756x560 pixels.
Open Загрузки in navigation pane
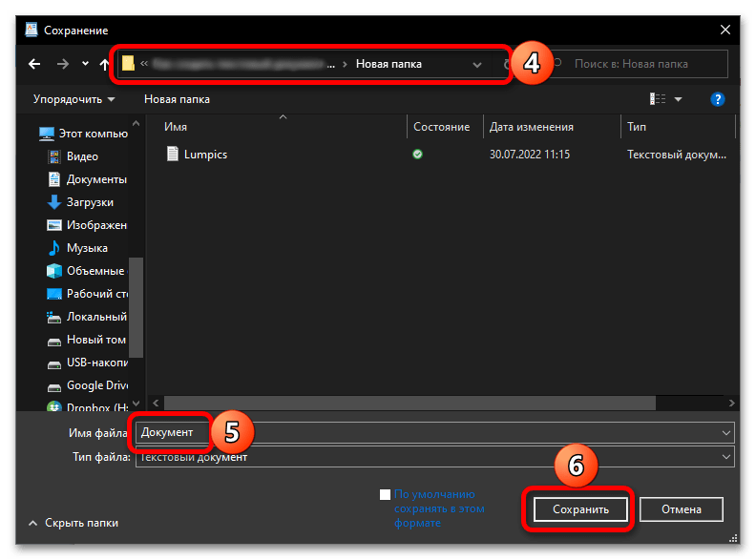[80, 202]
